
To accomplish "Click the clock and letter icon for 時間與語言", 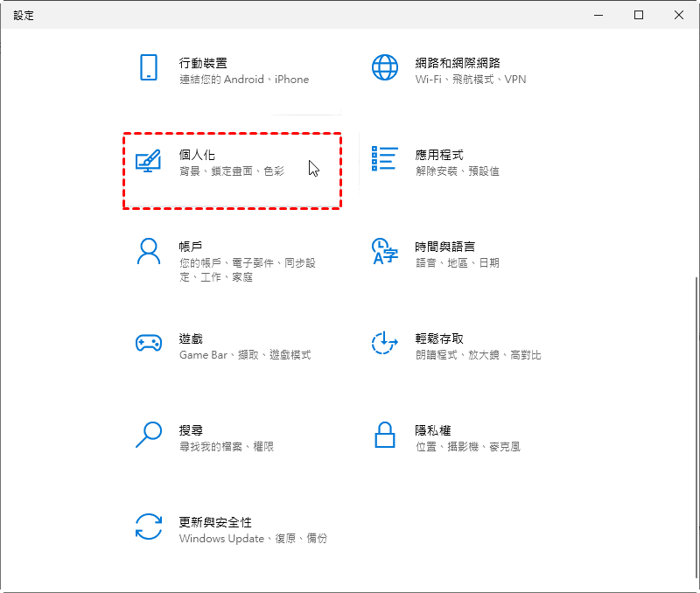I will click(385, 251).
